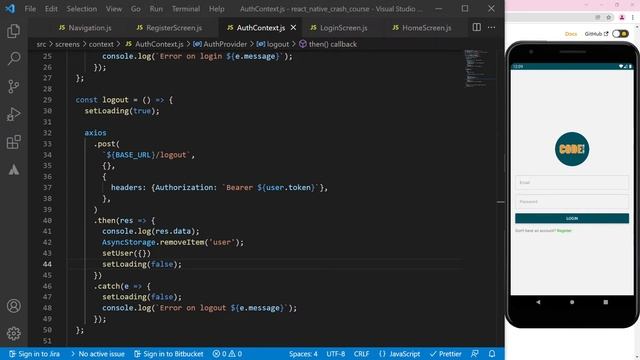Click the Password field in phone emulator
The image size is (640, 360).
572,202
